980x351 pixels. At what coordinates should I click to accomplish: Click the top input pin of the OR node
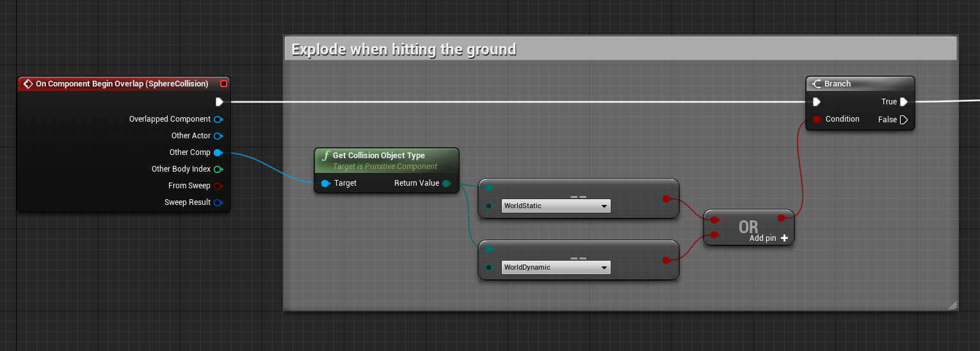pyautogui.click(x=714, y=220)
